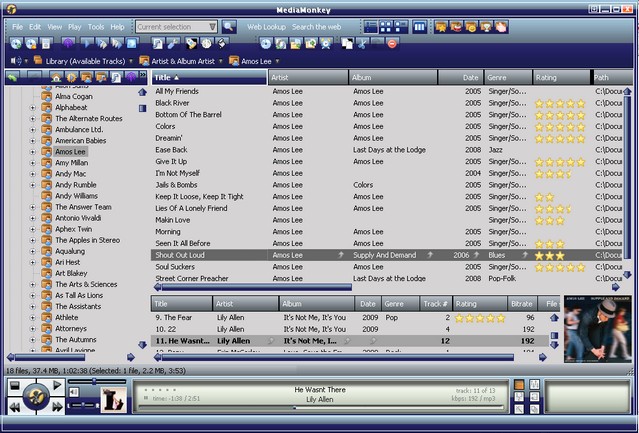639x433 pixels.
Task: Select the track "Black River"
Action: [172, 103]
